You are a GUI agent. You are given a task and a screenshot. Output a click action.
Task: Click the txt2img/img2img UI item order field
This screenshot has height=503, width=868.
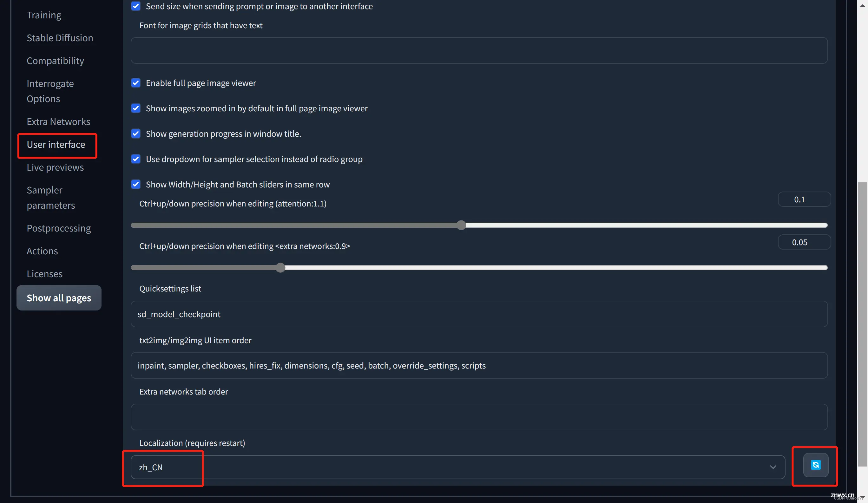pos(479,365)
